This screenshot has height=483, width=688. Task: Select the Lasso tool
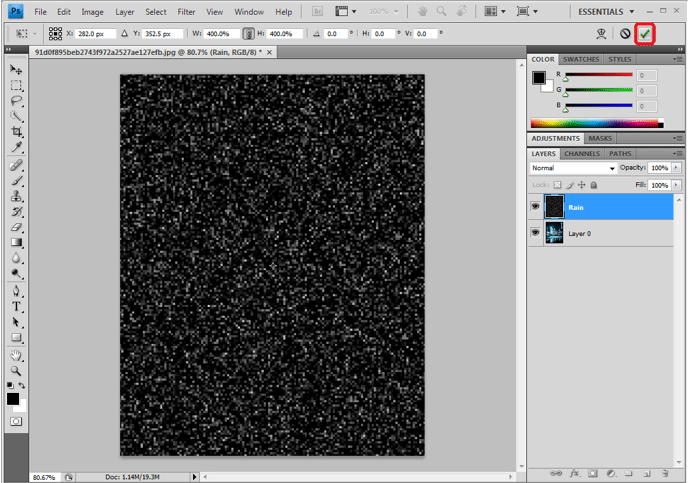[x=17, y=100]
